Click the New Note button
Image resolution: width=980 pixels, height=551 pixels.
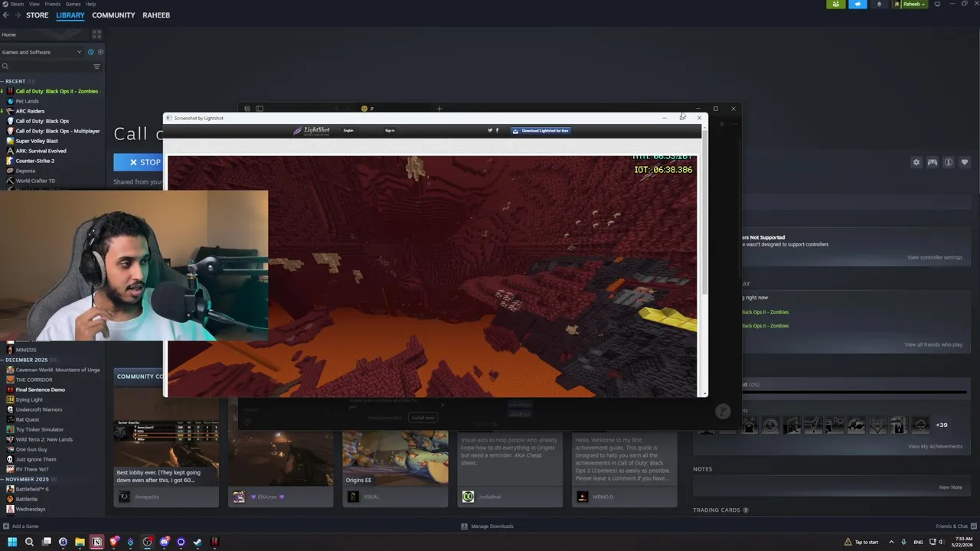tap(950, 487)
